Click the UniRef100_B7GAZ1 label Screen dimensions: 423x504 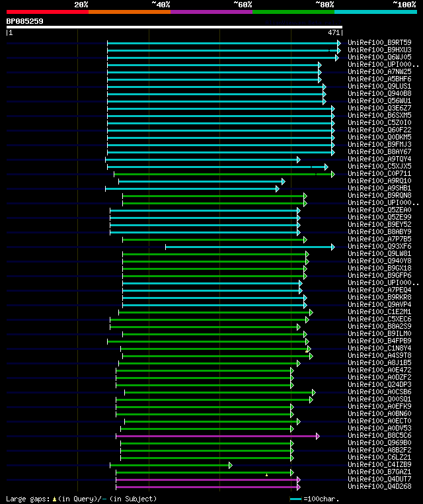click(x=379, y=472)
